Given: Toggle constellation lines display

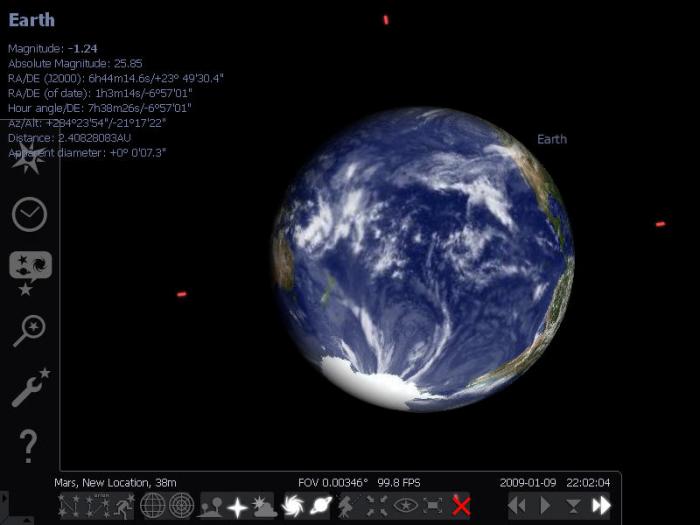Looking at the screenshot, I should click(x=70, y=506).
